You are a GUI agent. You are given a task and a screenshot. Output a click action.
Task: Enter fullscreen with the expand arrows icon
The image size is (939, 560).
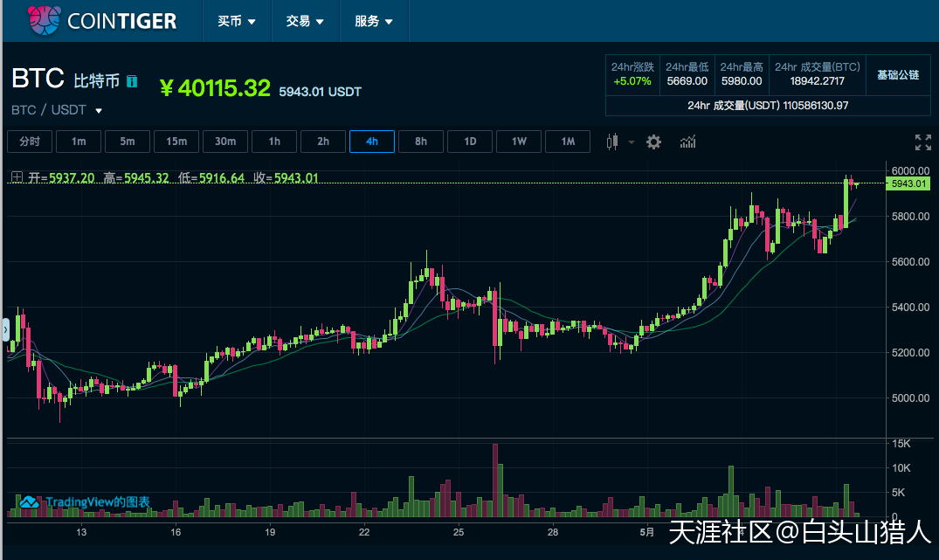point(923,142)
